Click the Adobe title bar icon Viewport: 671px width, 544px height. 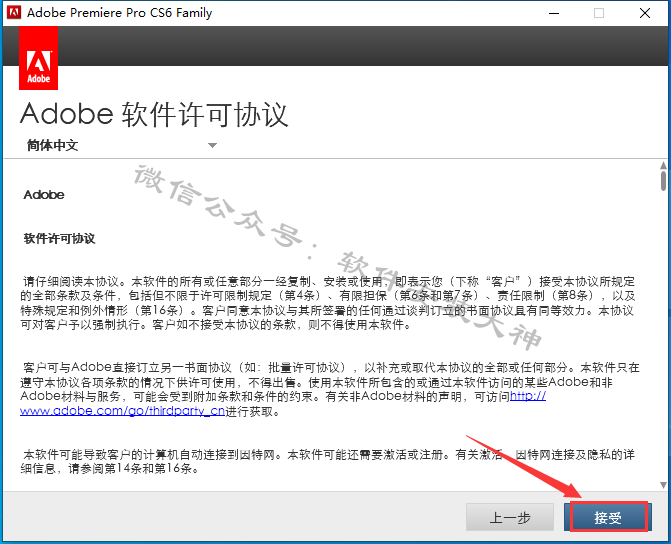tap(14, 12)
